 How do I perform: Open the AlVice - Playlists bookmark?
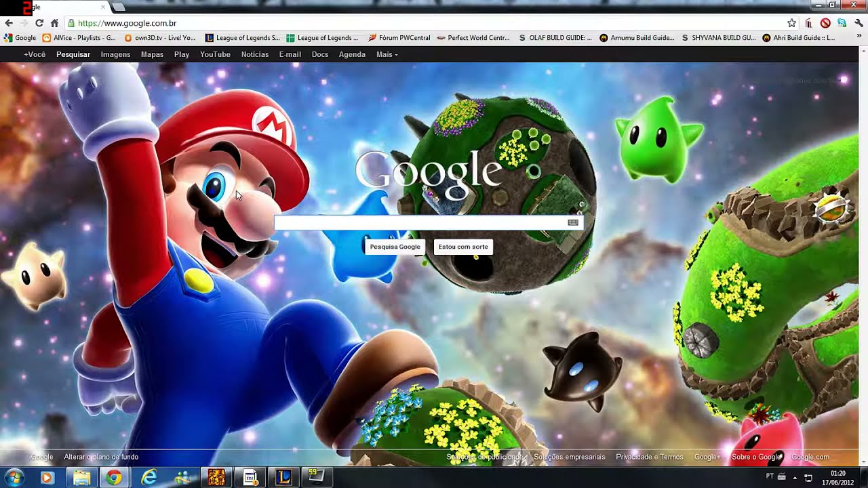pos(79,38)
